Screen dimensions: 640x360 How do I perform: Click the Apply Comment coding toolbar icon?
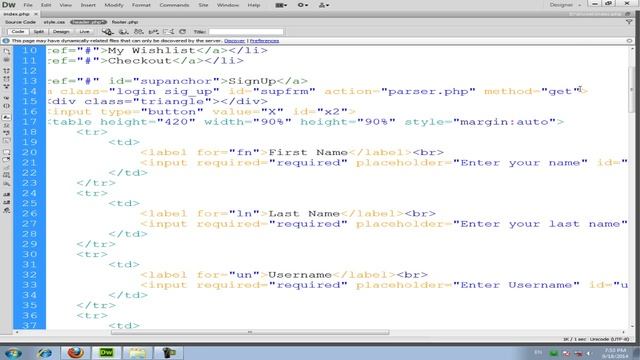[x=7, y=152]
